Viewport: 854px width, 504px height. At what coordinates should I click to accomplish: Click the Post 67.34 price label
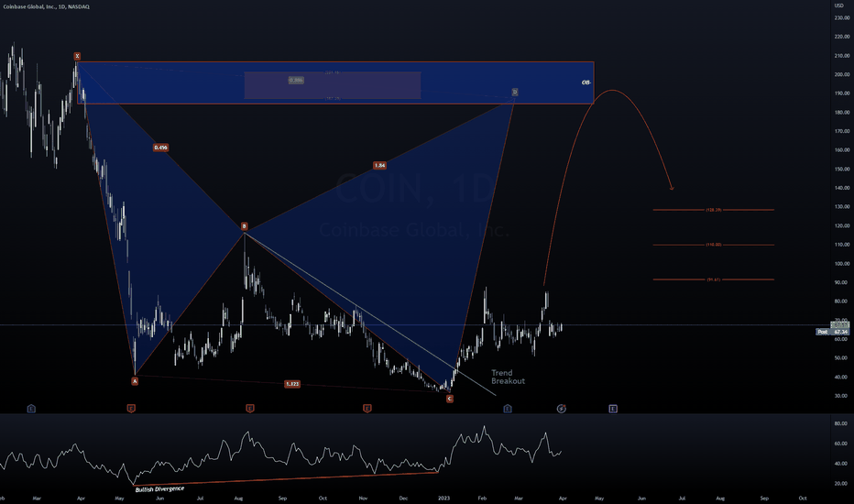[x=832, y=332]
